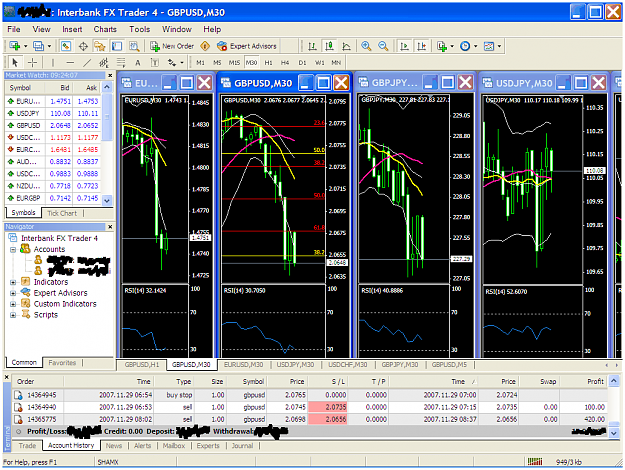
Task: Select the Arrows objects tool icon
Action: (x=172, y=63)
